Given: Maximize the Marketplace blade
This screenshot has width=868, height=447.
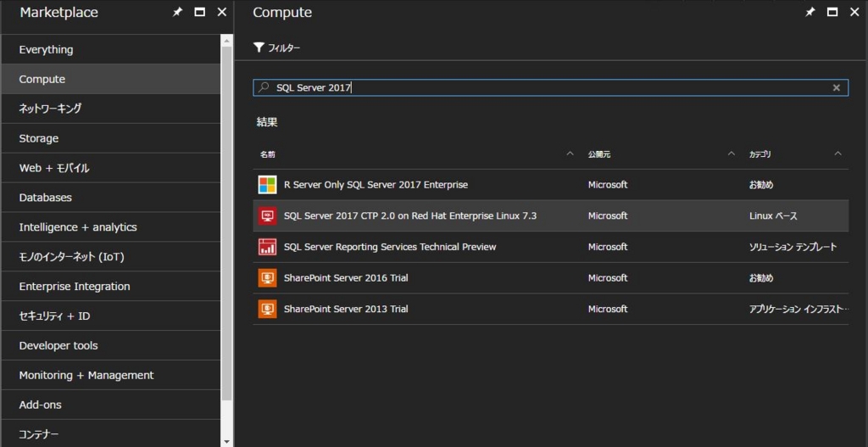Looking at the screenshot, I should [x=200, y=12].
